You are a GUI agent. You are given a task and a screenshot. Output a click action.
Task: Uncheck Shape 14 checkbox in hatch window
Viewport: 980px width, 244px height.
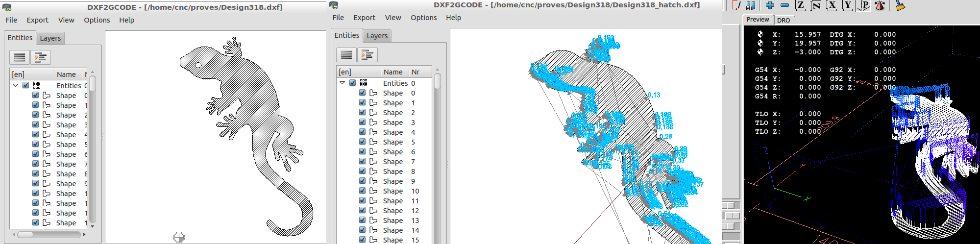coord(362,230)
